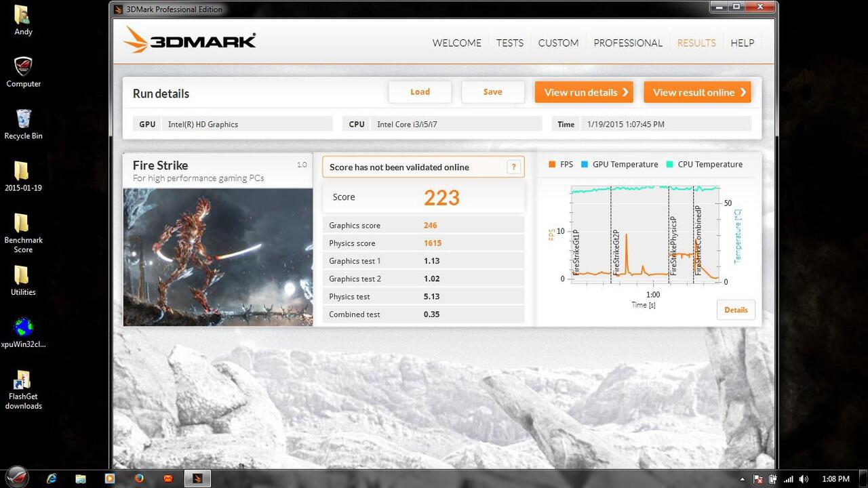The image size is (868, 488).
Task: Open the chart Details button
Action: pyautogui.click(x=736, y=310)
